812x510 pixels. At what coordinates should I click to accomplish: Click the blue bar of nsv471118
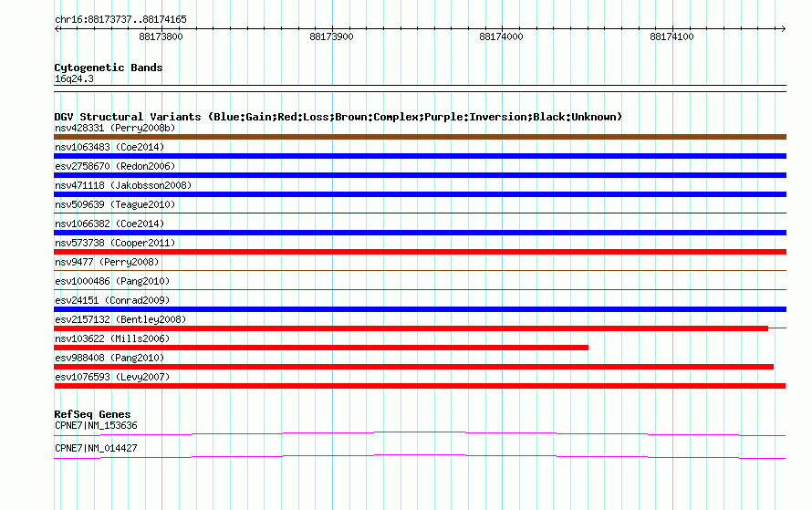[420, 194]
